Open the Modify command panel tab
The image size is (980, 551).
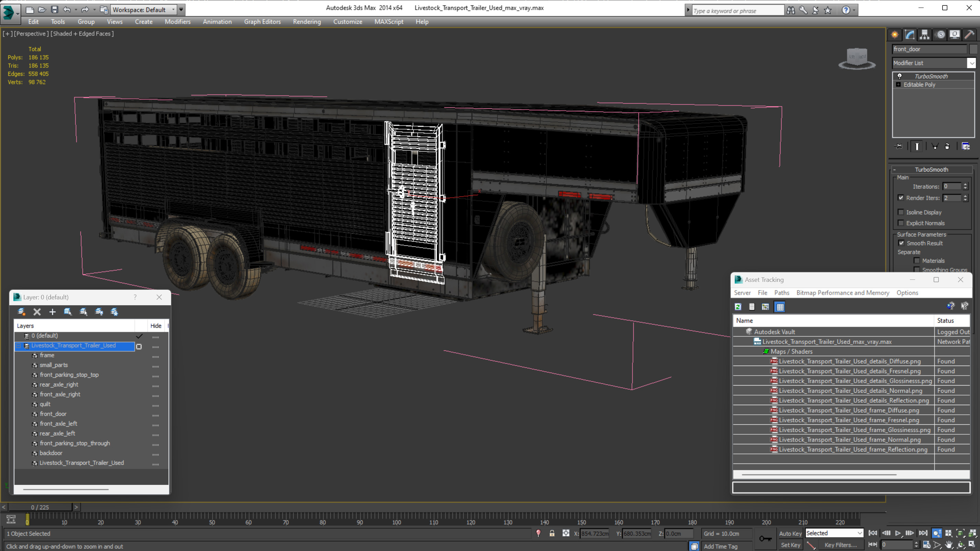[x=910, y=35]
